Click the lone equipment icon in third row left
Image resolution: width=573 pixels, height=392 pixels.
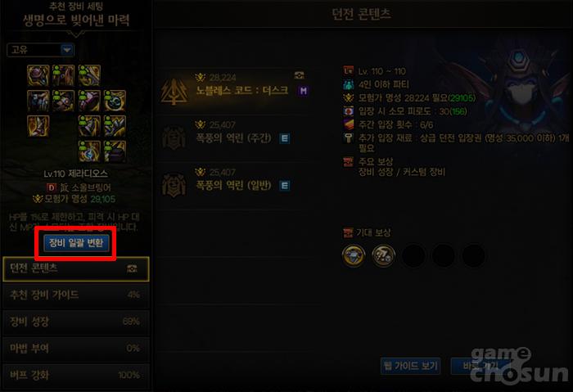38,126
